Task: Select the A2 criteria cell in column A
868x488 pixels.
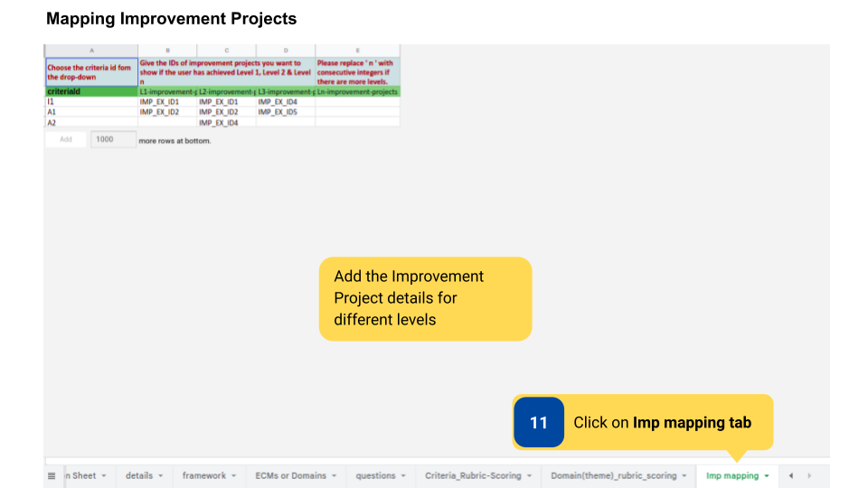Action: (90, 122)
